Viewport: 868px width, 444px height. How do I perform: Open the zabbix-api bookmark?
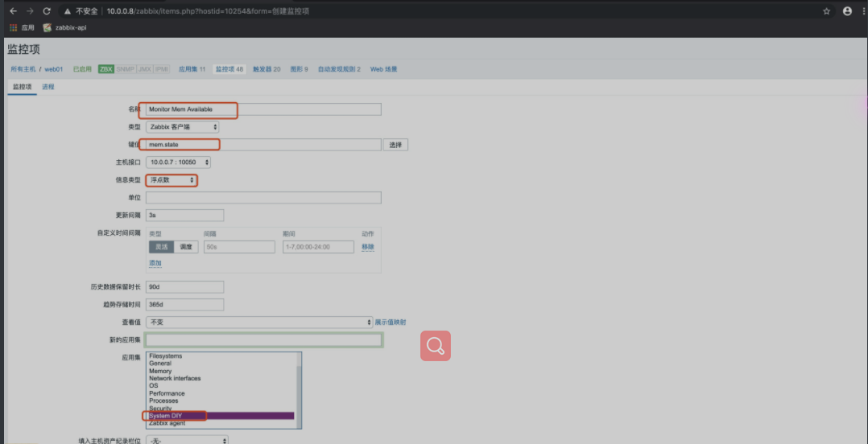(x=65, y=27)
